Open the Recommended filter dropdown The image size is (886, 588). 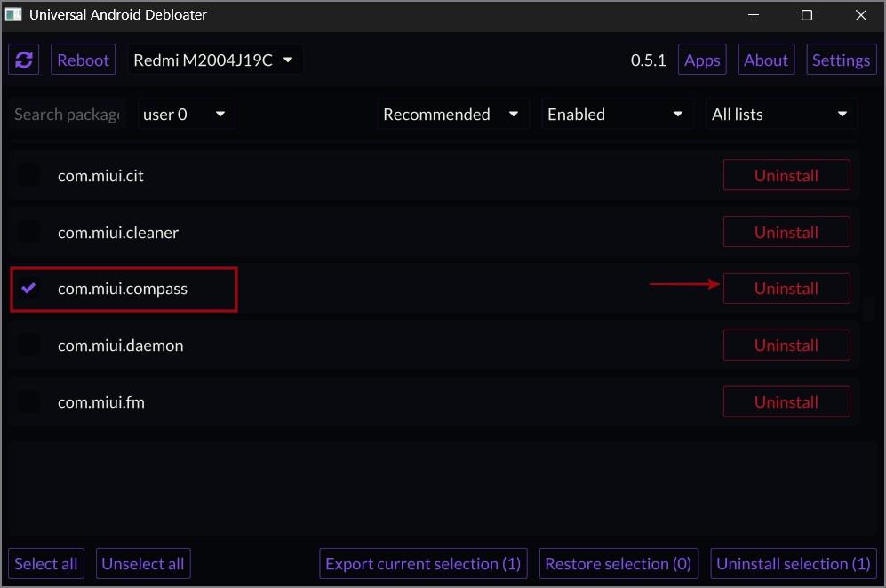click(452, 115)
